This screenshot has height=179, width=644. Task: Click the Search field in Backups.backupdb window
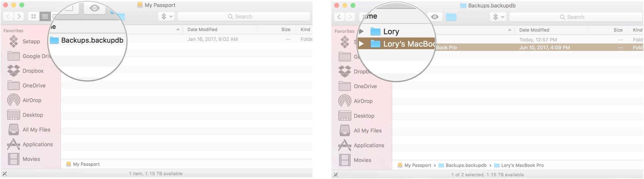(x=575, y=17)
